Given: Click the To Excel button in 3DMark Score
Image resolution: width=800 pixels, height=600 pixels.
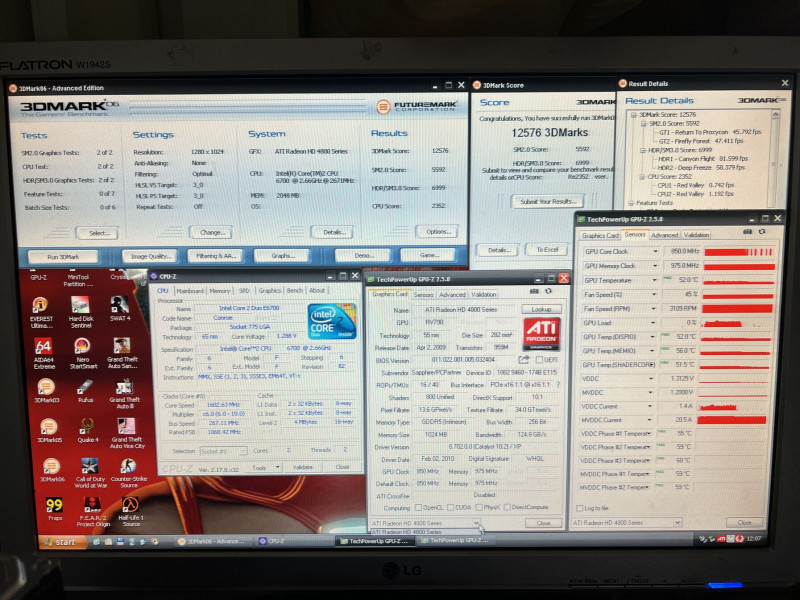Looking at the screenshot, I should 547,249.
